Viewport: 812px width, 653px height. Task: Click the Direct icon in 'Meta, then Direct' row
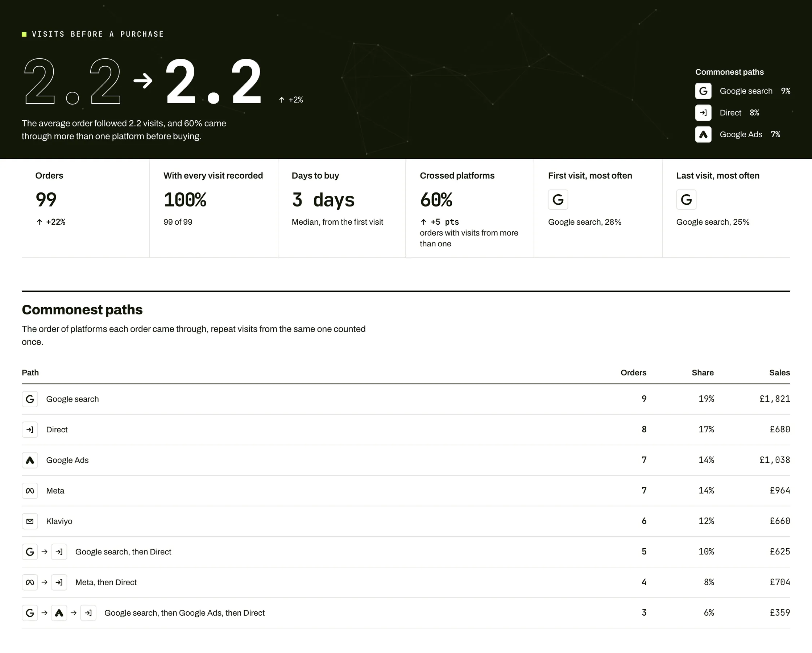[59, 582]
